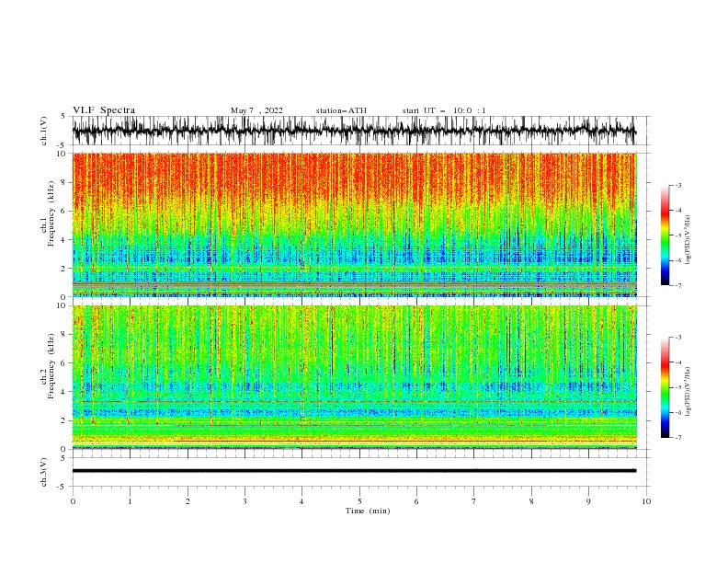728x563 pixels.
Task: Click the ch.3 flat voltage trace
Action: coord(354,471)
